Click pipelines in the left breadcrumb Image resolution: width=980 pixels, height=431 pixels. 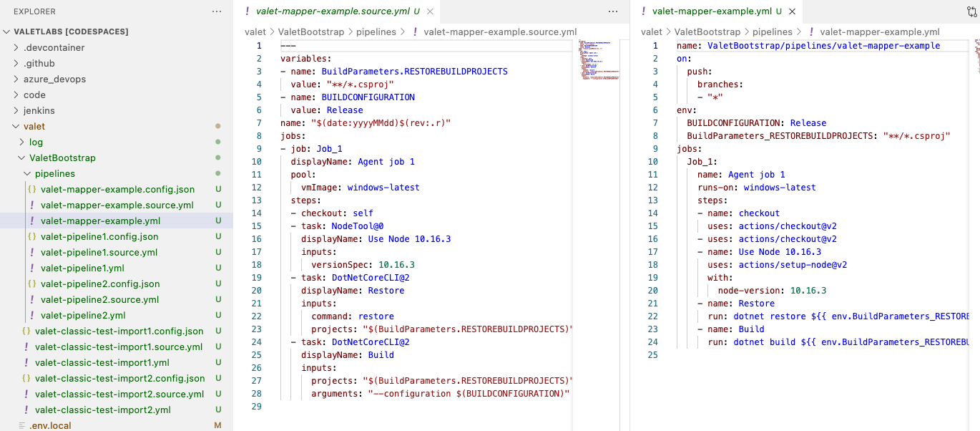click(376, 32)
